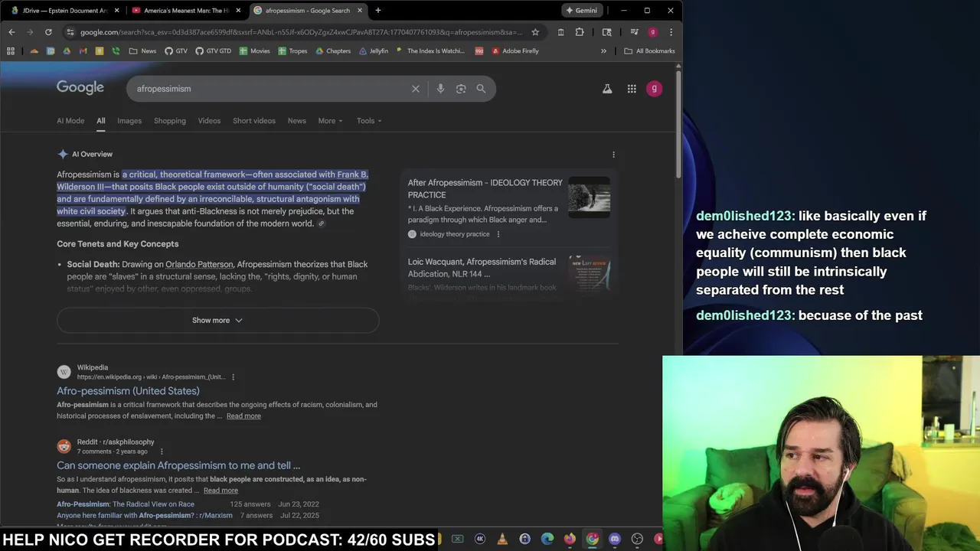Bookmark this page with the star icon
The width and height of the screenshot is (980, 551).
(535, 32)
